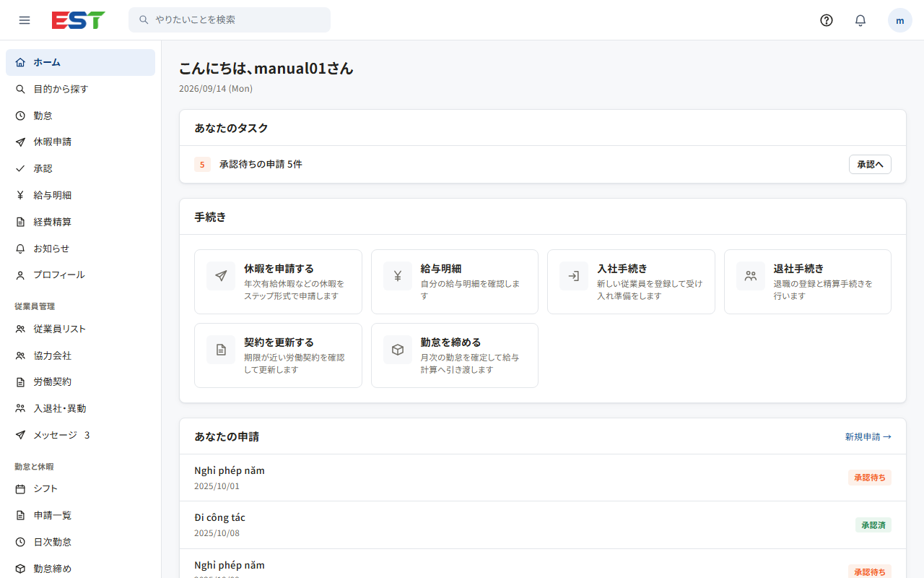This screenshot has width=924, height=578.
Task: Click the magnifier icon beside 目的から探す
Action: pos(20,89)
